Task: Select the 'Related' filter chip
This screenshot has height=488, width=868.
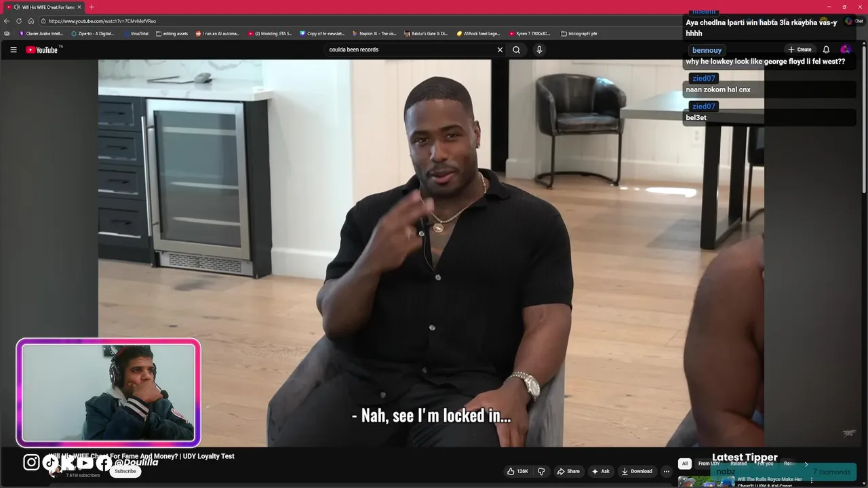Action: pyautogui.click(x=738, y=464)
